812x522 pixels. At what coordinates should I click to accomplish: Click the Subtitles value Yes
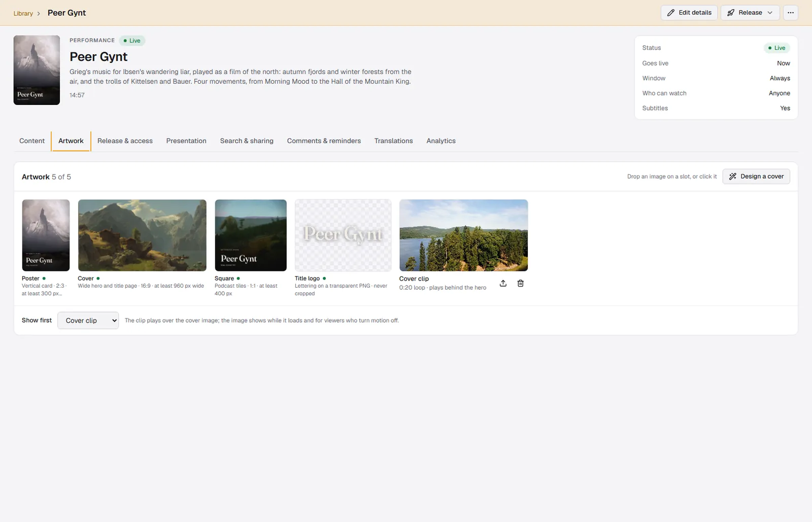point(785,108)
